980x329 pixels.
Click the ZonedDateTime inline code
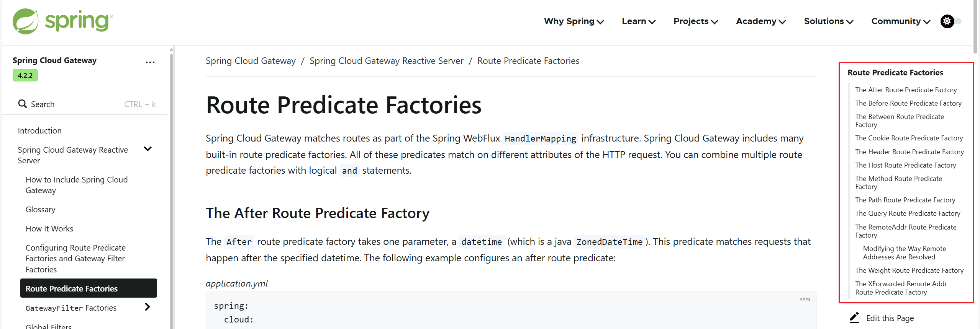coord(609,242)
